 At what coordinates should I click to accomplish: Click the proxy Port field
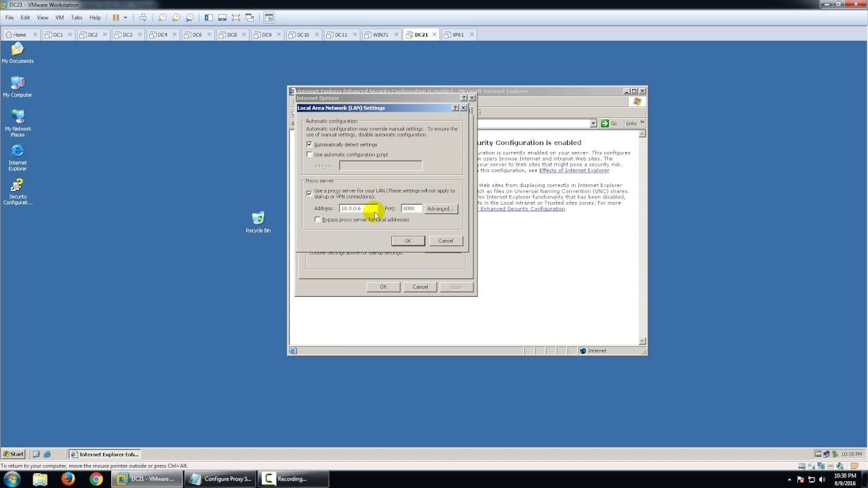(x=411, y=208)
